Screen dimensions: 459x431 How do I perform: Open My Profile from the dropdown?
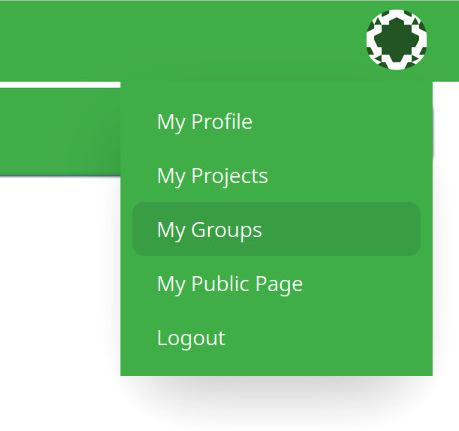[276, 121]
